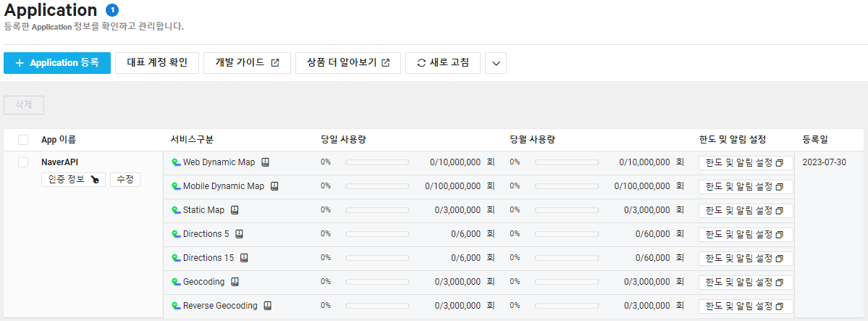The height and width of the screenshot is (321, 868).
Task: Click the 등록일 column header
Action: (815, 140)
